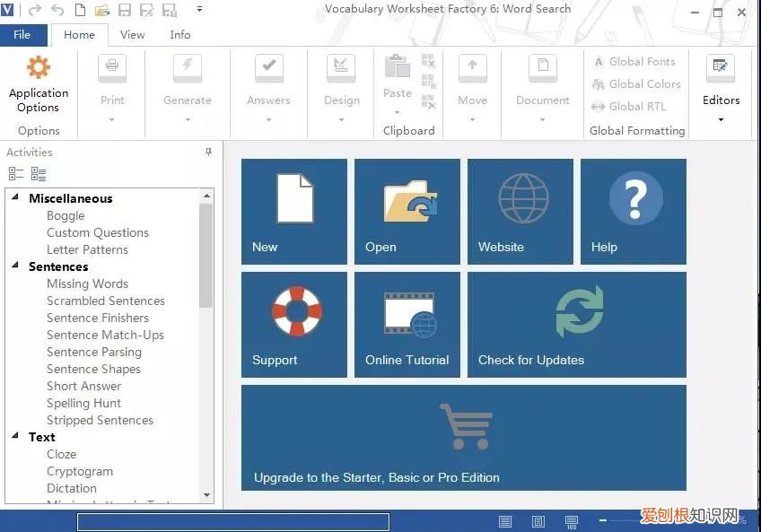This screenshot has width=761, height=532.
Task: Click the expand-all tree view icon
Action: pos(39,173)
